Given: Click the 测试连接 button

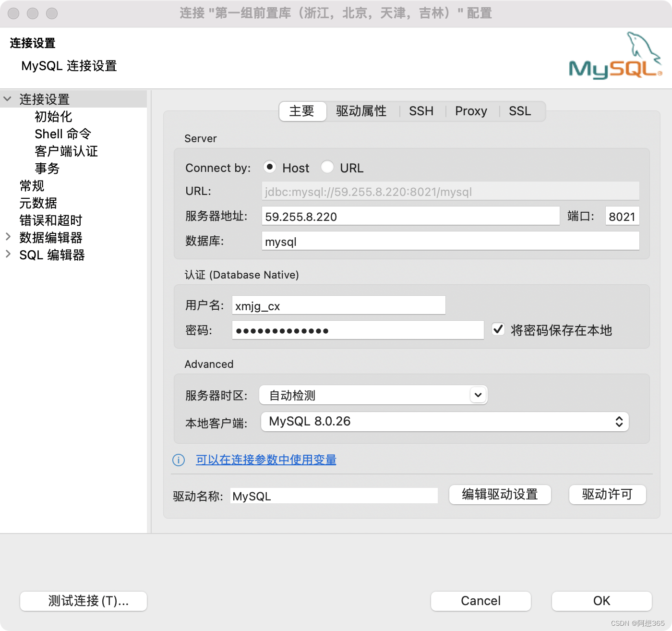Looking at the screenshot, I should click(83, 601).
